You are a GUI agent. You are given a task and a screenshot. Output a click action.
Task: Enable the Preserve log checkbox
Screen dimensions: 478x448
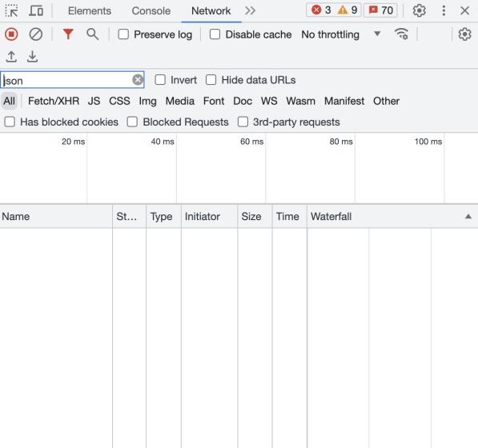click(x=123, y=34)
